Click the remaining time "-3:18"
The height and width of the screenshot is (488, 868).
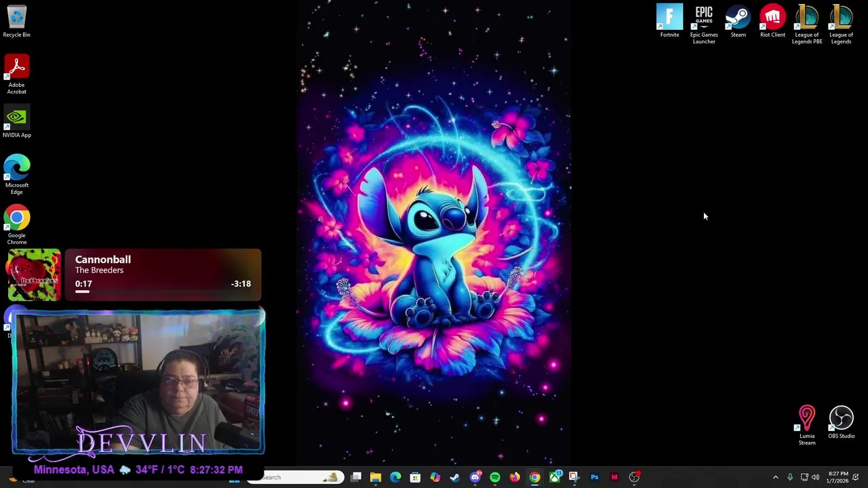tap(241, 283)
